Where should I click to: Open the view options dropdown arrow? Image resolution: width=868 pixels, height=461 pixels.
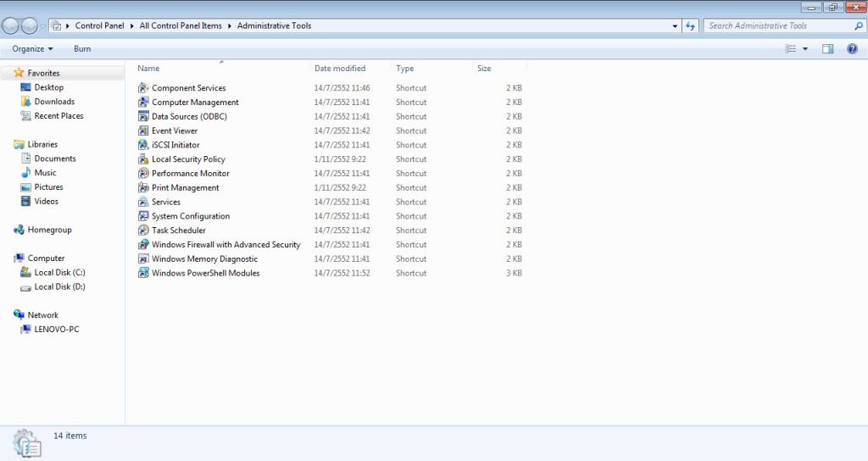[x=805, y=48]
